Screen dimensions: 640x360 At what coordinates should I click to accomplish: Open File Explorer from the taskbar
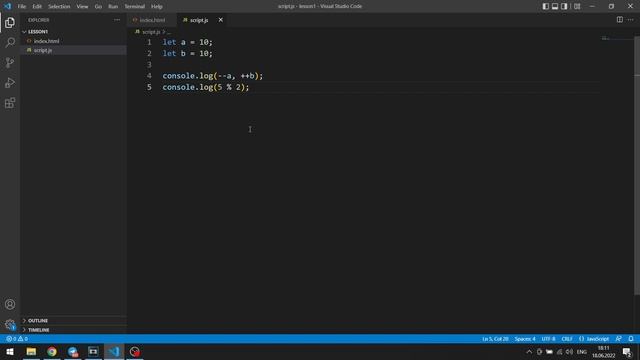pos(31,351)
